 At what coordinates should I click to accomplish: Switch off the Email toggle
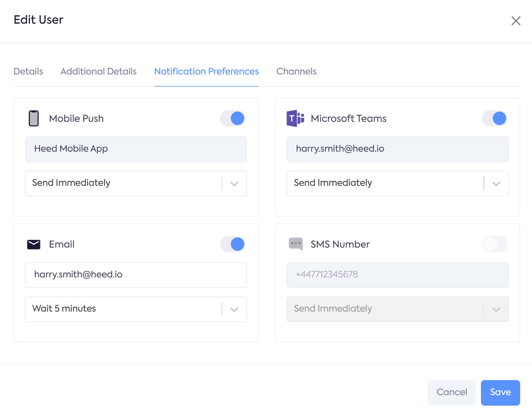point(233,244)
